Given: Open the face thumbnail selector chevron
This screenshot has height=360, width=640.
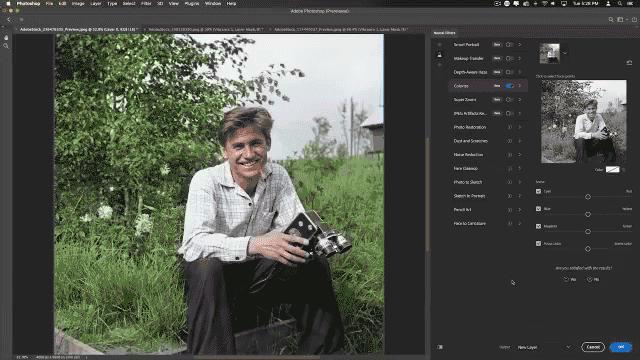Looking at the screenshot, I should coord(565,53).
